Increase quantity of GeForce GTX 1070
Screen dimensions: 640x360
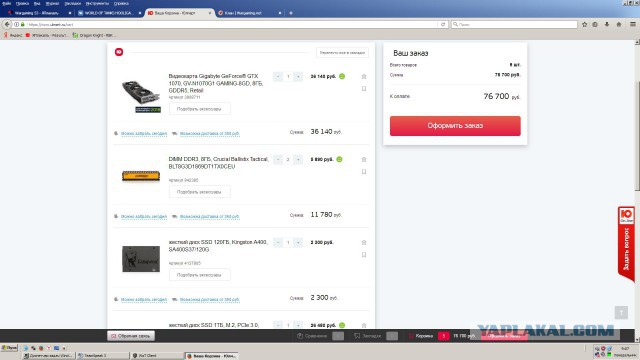[298, 76]
